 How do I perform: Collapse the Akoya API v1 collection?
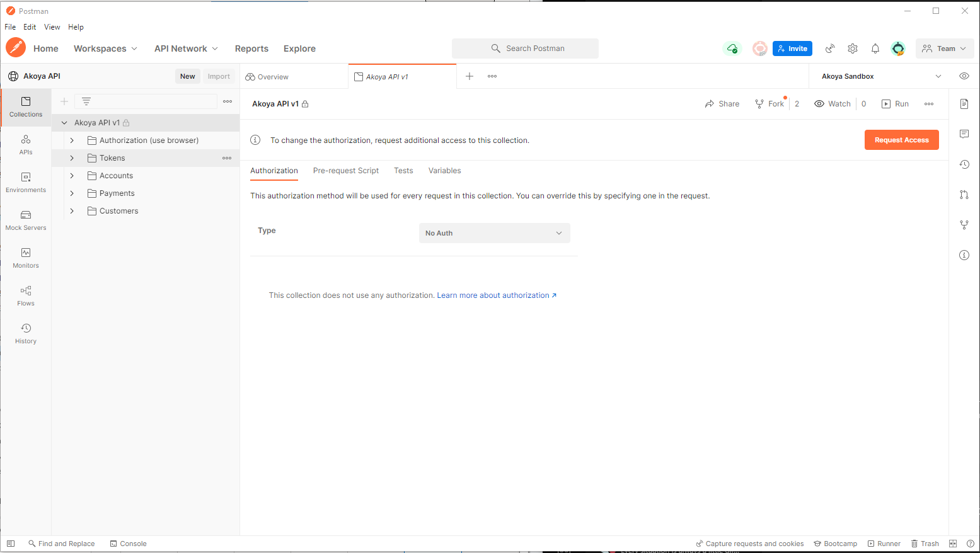pyautogui.click(x=64, y=123)
